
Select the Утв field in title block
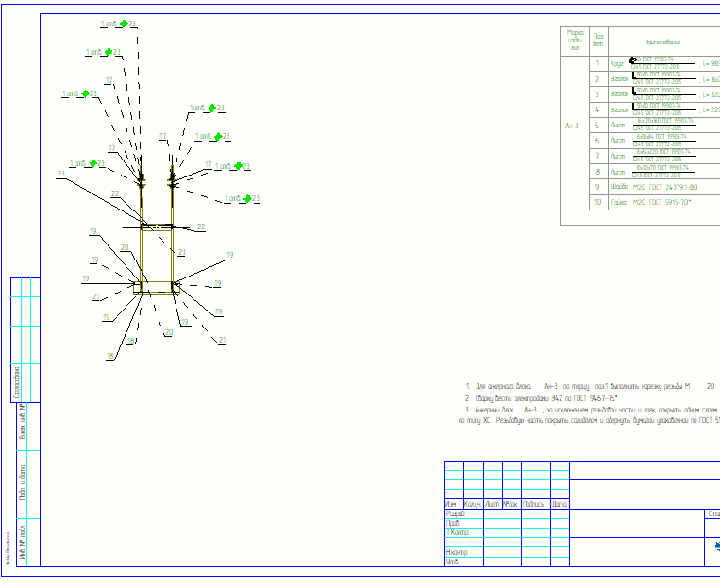453,562
